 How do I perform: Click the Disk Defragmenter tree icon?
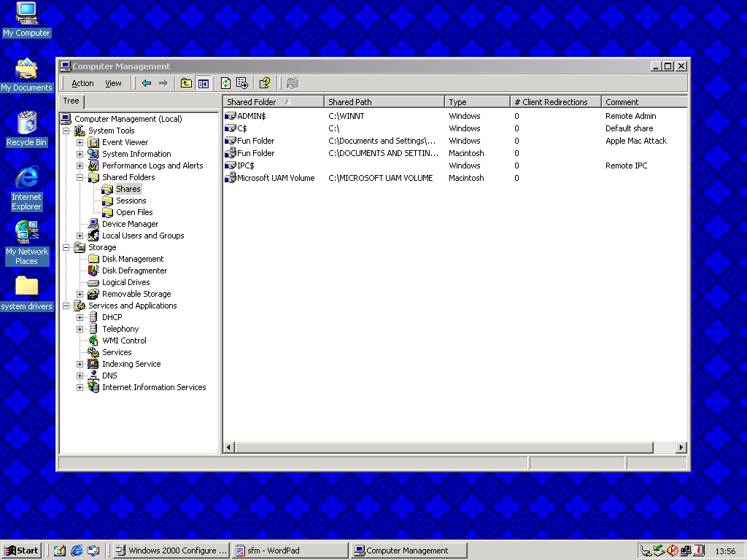tap(93, 271)
